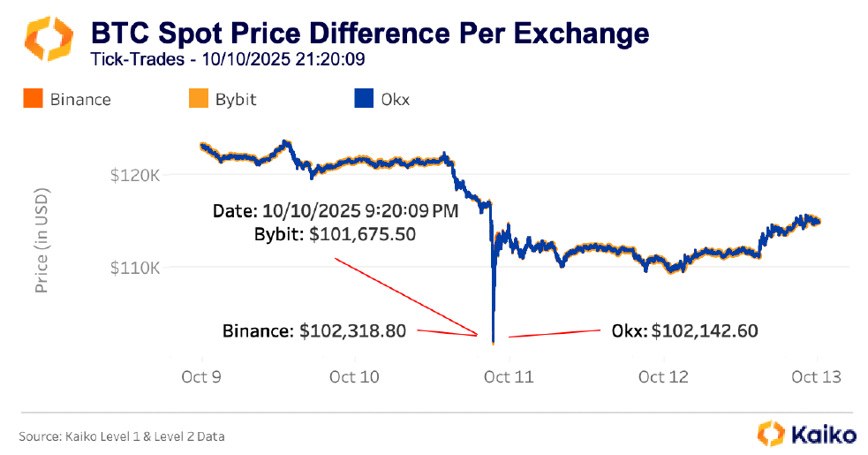
Task: Click the $120K y-axis label
Action: [133, 175]
